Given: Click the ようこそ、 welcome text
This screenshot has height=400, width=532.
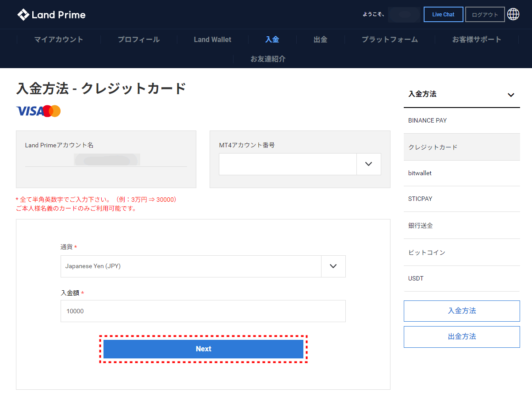Looking at the screenshot, I should pyautogui.click(x=373, y=15).
